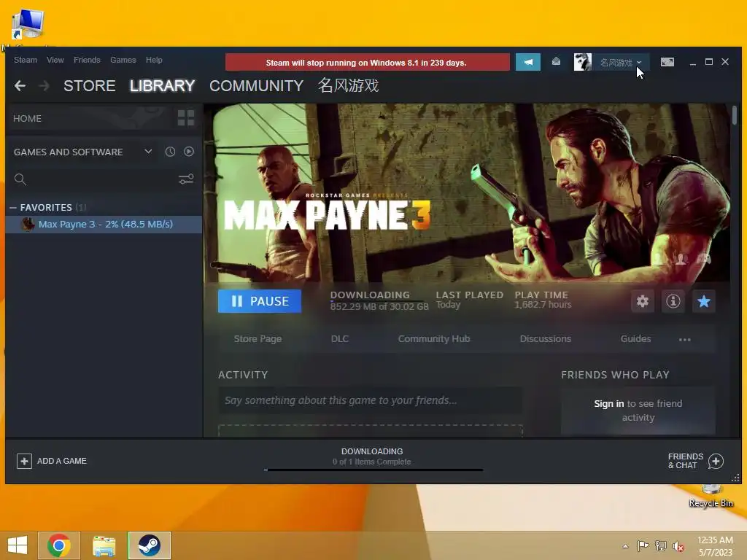Image resolution: width=747 pixels, height=560 pixels.
Task: Click the back navigation arrow
Action: coord(20,86)
